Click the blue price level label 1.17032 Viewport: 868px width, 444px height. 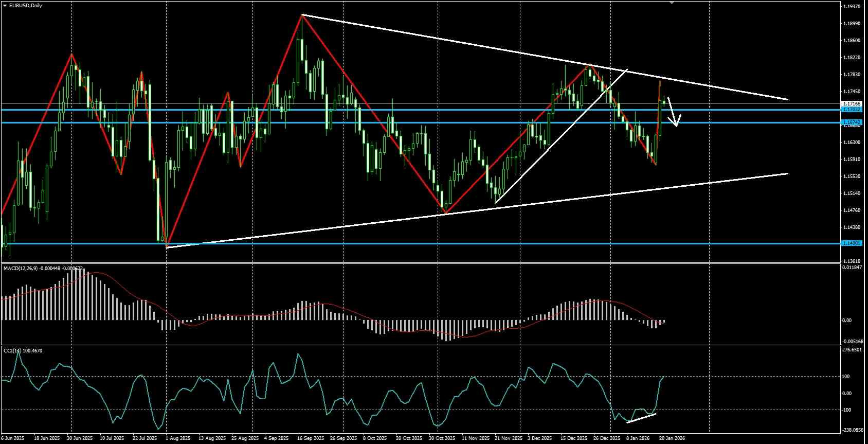852,110
